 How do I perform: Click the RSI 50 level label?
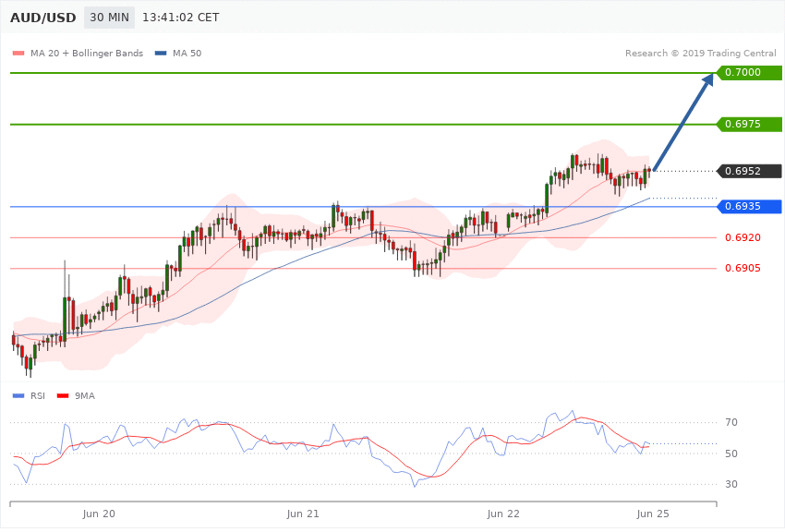click(x=731, y=453)
